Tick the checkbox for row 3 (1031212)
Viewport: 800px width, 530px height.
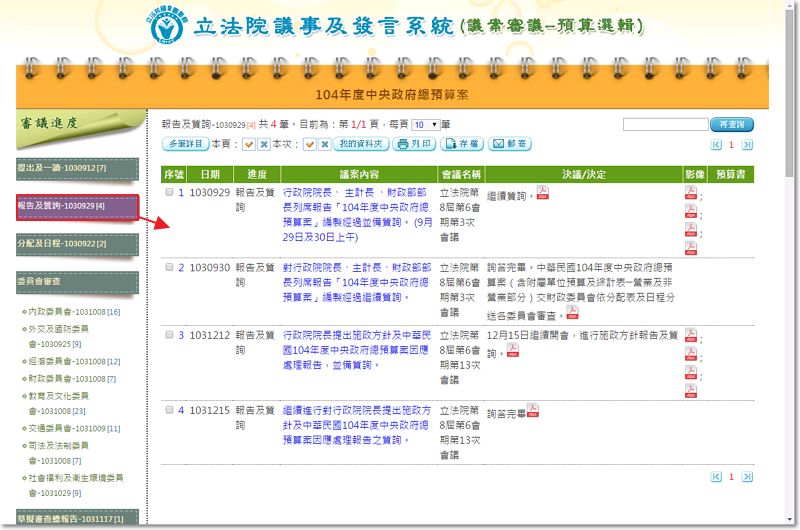click(169, 335)
